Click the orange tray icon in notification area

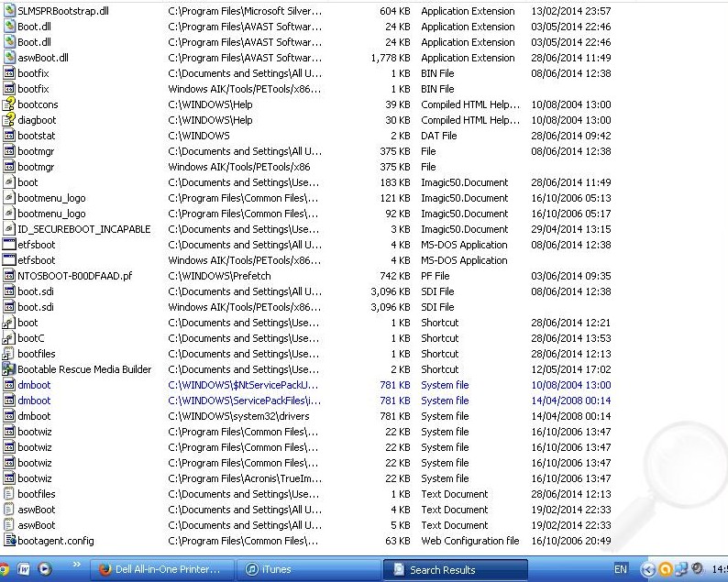[666, 569]
